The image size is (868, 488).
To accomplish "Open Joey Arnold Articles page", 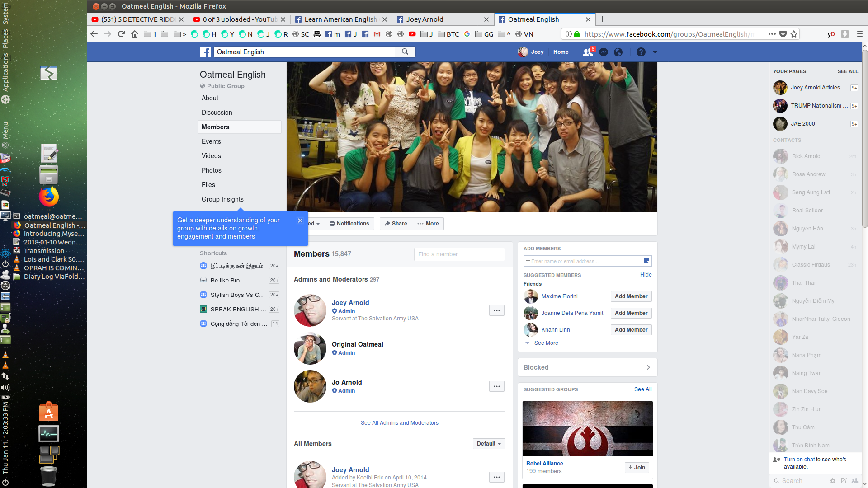I will tap(815, 88).
